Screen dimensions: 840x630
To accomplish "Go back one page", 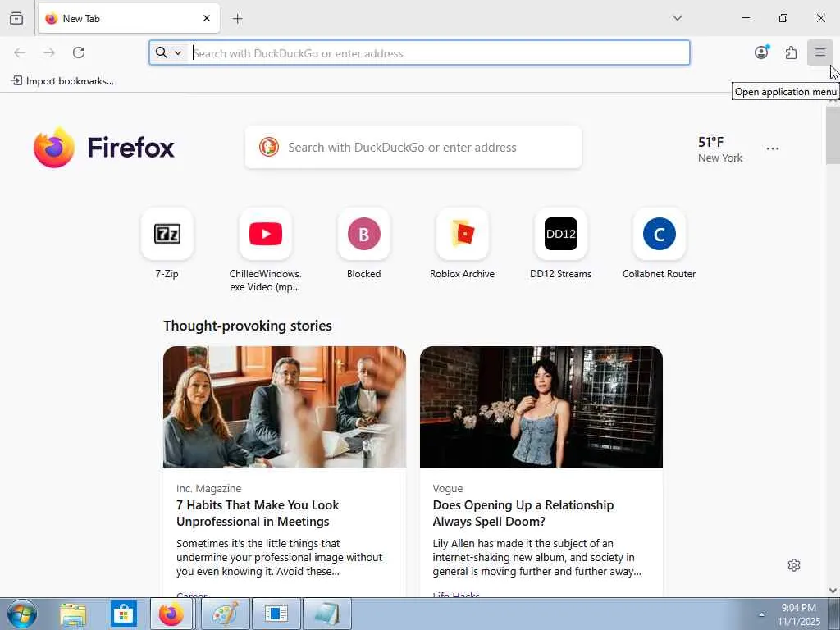I will click(x=20, y=52).
